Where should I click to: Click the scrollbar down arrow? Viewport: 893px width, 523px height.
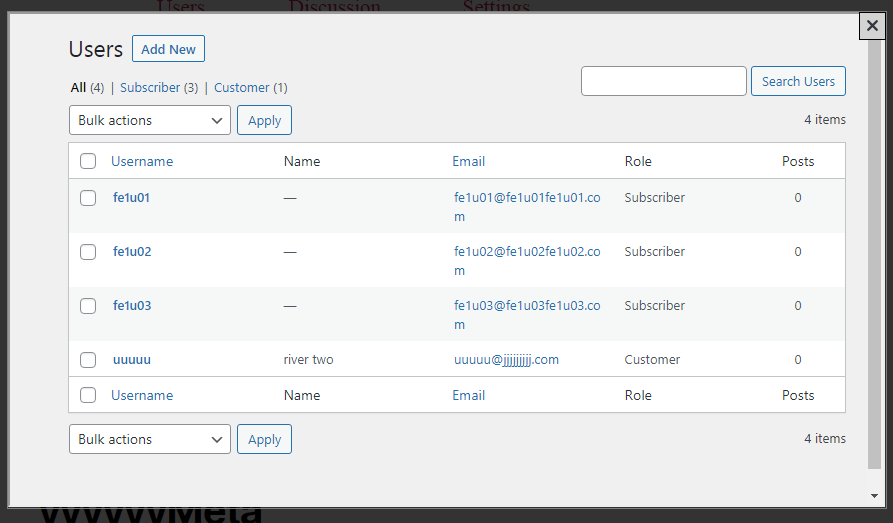(x=876, y=495)
